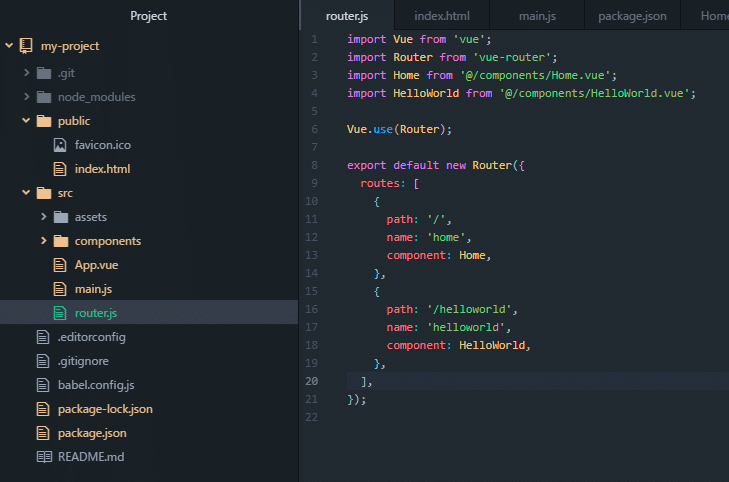Click line number 8 in gutter

click(314, 165)
